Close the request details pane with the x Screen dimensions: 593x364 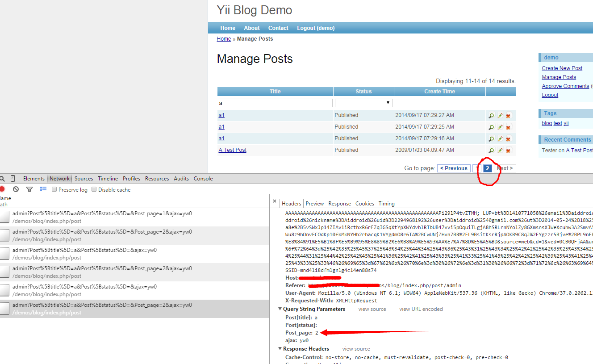click(275, 201)
